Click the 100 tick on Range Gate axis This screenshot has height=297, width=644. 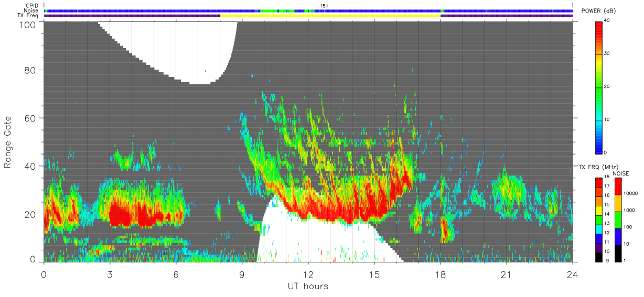coord(28,24)
